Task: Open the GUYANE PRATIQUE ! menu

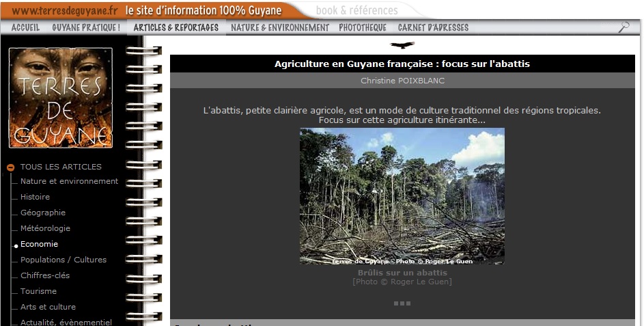Action: coord(86,27)
